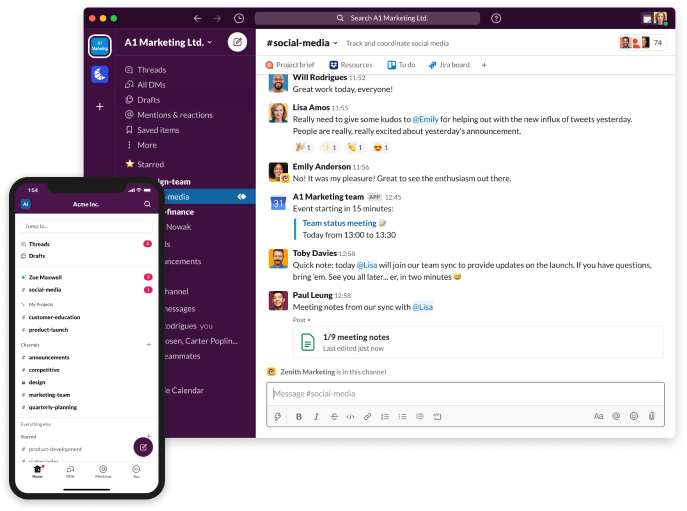Toggle bulleted list formatting
Viewport: 687px width, 511px height.
[402, 417]
